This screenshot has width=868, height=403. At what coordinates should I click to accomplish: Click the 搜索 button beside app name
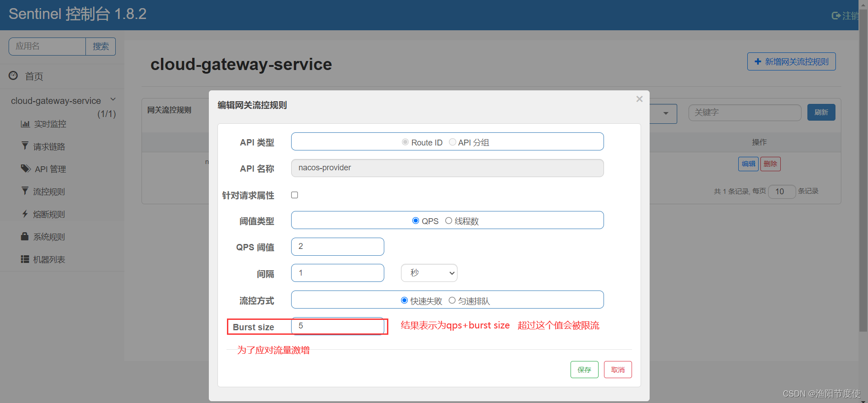click(100, 47)
